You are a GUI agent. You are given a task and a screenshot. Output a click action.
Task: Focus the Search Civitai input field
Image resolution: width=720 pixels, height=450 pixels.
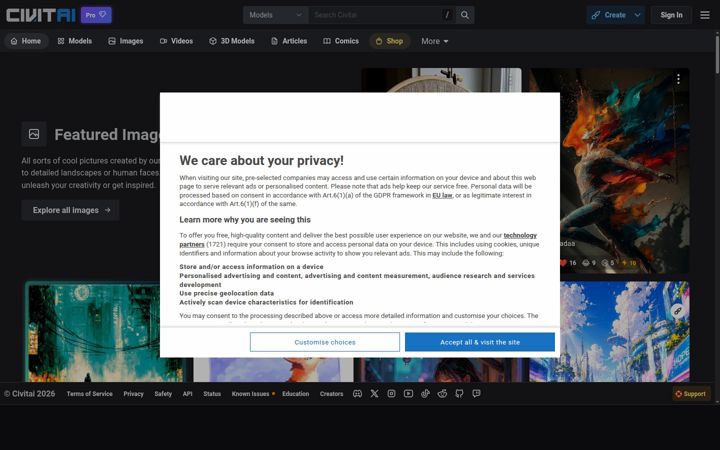[379, 15]
